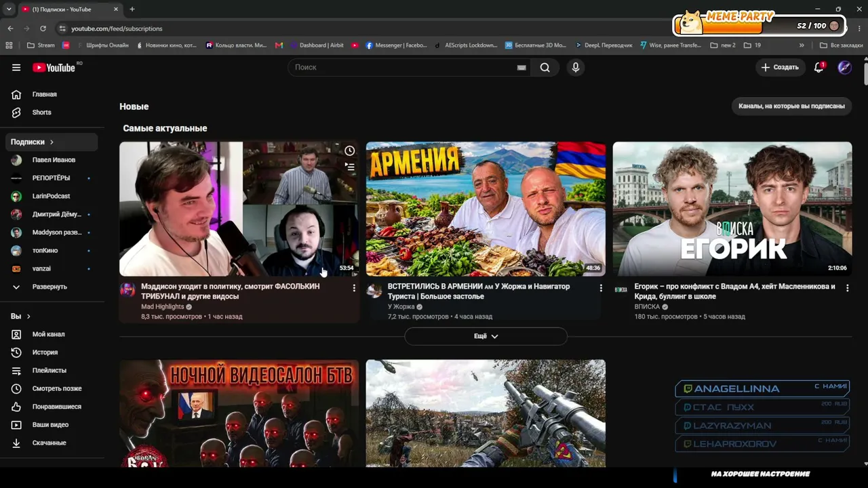Expand more videos with Ещё
868x488 pixels.
[486, 336]
